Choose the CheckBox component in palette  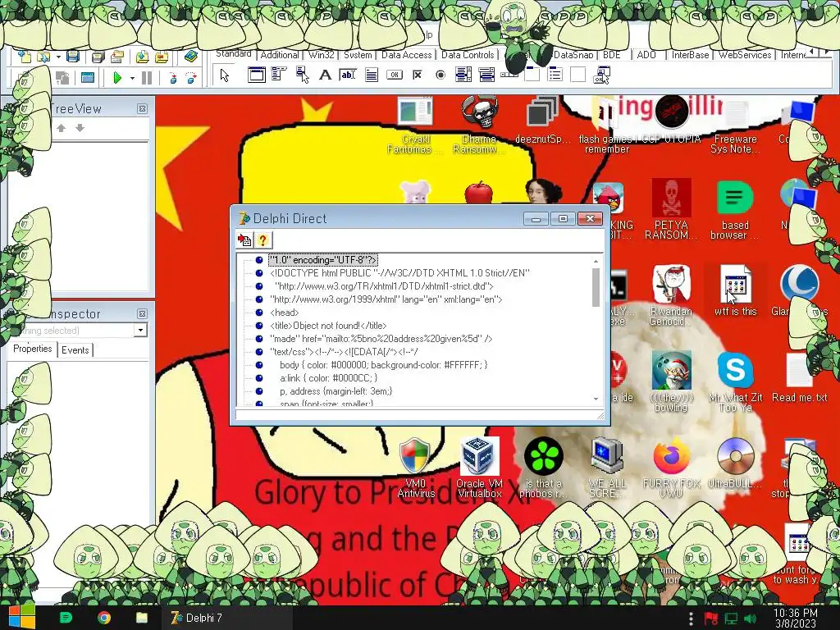pos(418,75)
